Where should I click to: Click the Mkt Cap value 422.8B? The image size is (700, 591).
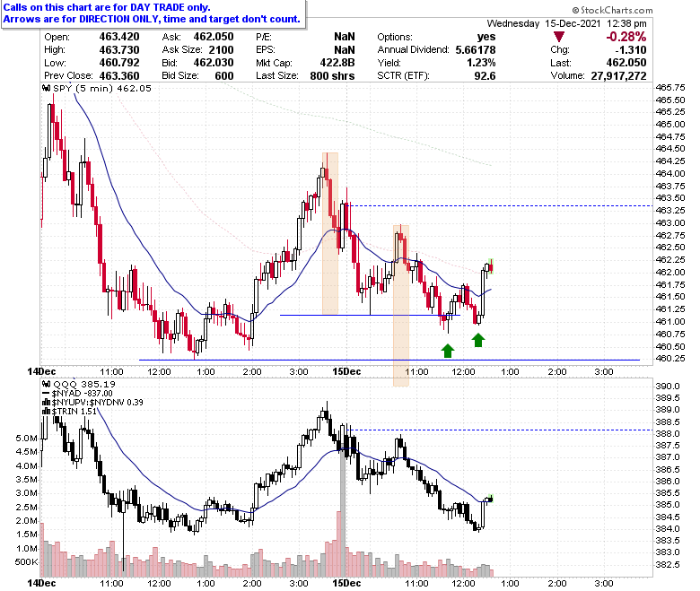[x=337, y=63]
